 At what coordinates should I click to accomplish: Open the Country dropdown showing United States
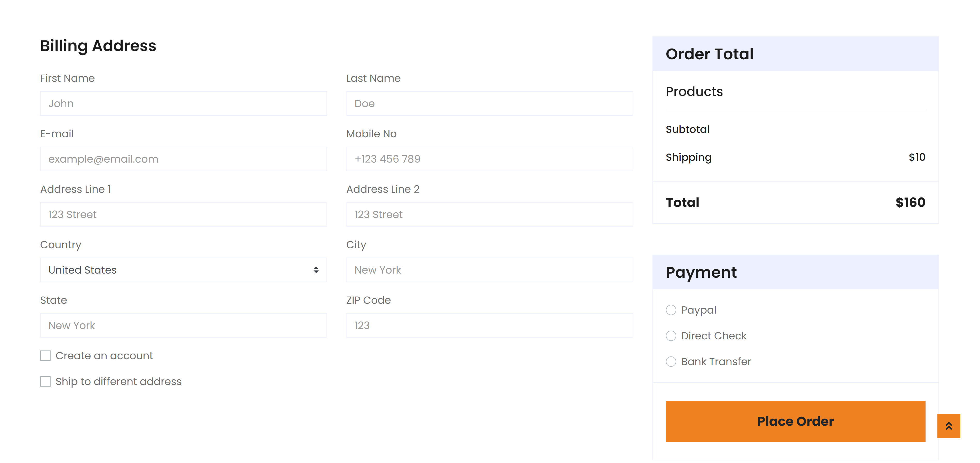point(183,270)
